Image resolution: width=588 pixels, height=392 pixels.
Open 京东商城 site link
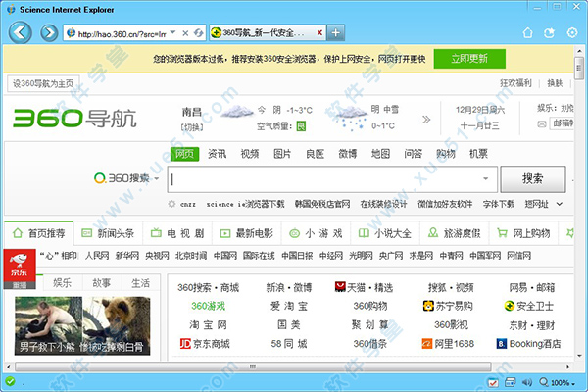[x=205, y=344]
